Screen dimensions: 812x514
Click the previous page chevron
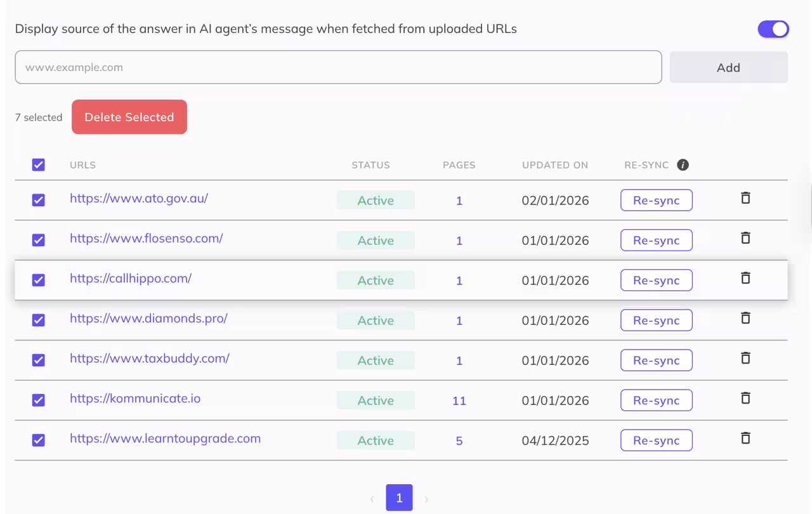pos(372,498)
